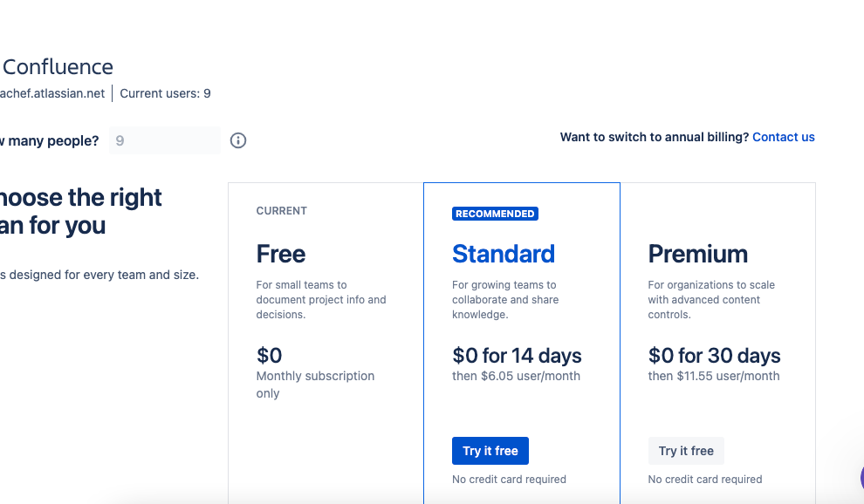This screenshot has width=864, height=504.
Task: Open the purple help widget at screen edge
Action: (861, 478)
